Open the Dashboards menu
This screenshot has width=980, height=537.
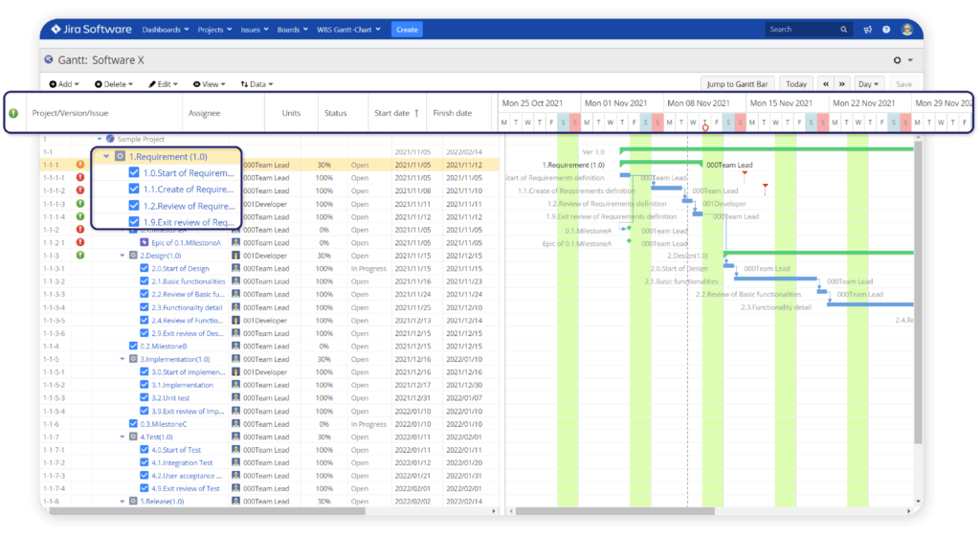pyautogui.click(x=165, y=30)
